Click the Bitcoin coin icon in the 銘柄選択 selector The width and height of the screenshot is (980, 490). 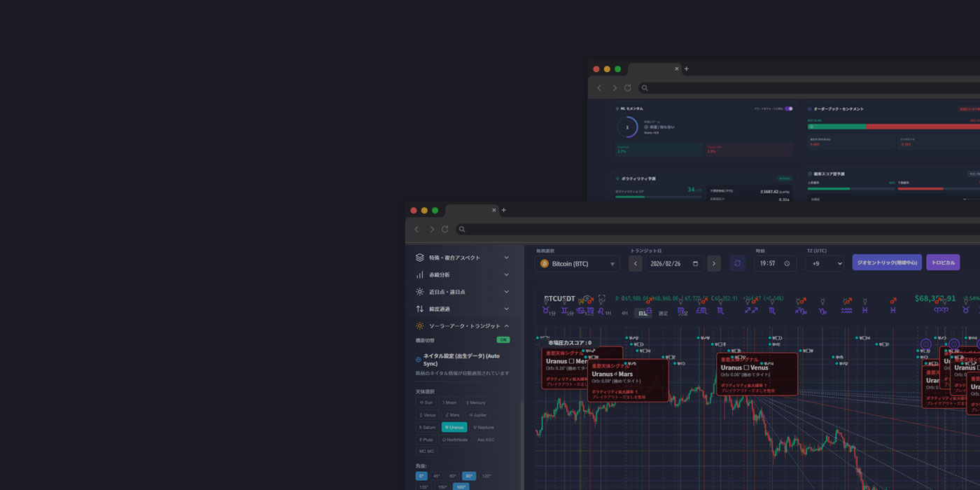click(545, 263)
